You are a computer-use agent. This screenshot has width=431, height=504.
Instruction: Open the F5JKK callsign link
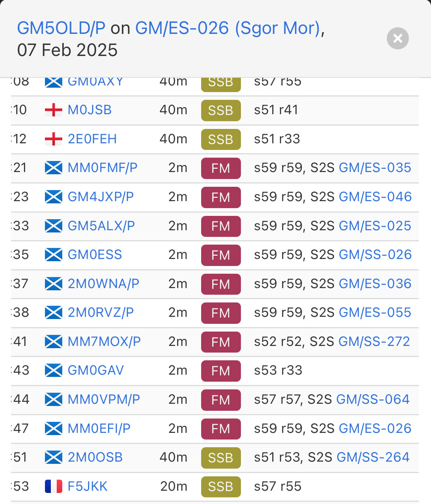point(88,486)
